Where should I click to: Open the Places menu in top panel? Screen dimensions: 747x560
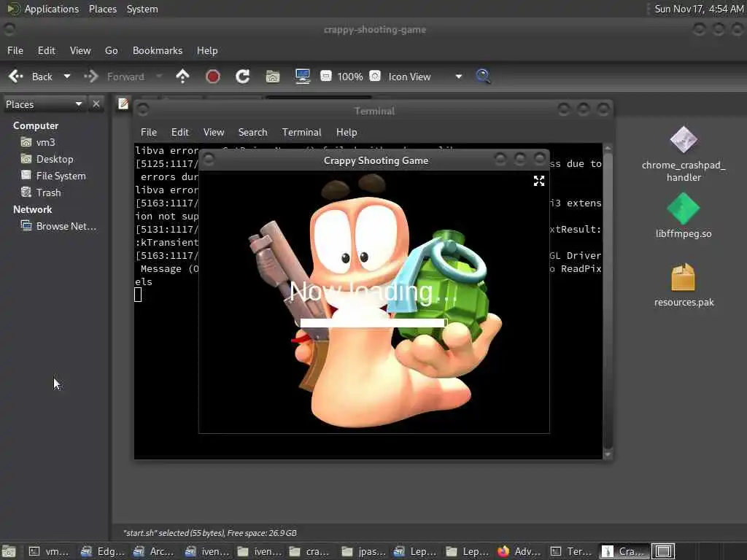(102, 9)
